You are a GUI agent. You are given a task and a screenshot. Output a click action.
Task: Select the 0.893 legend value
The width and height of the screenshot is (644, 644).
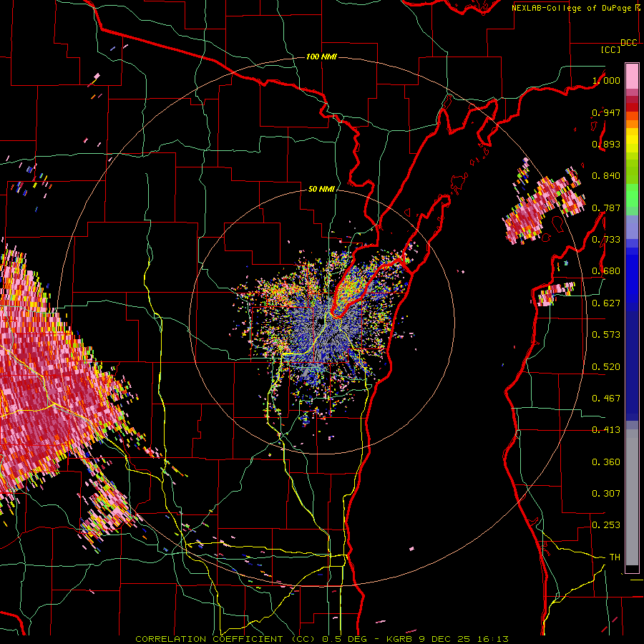606,144
